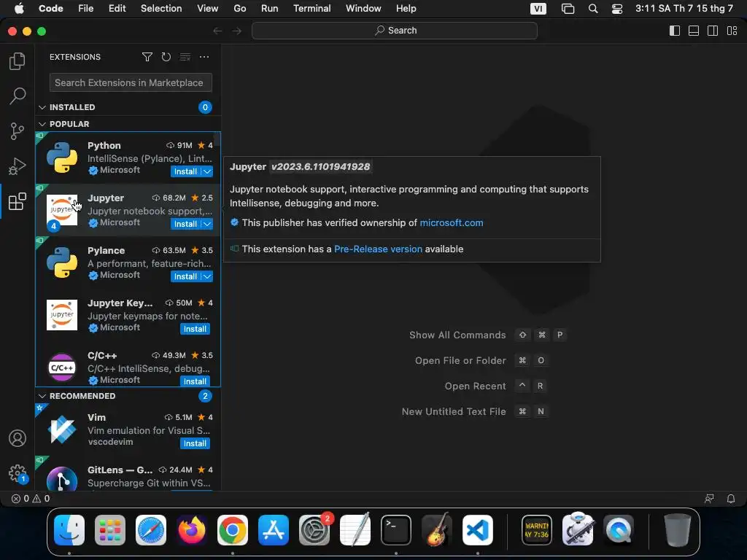Launch Google Chrome from the Dock
Viewport: 747px width, 560px height.
coord(233,530)
